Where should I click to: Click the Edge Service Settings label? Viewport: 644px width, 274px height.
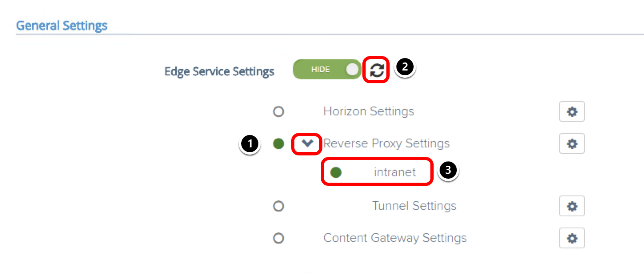click(219, 71)
